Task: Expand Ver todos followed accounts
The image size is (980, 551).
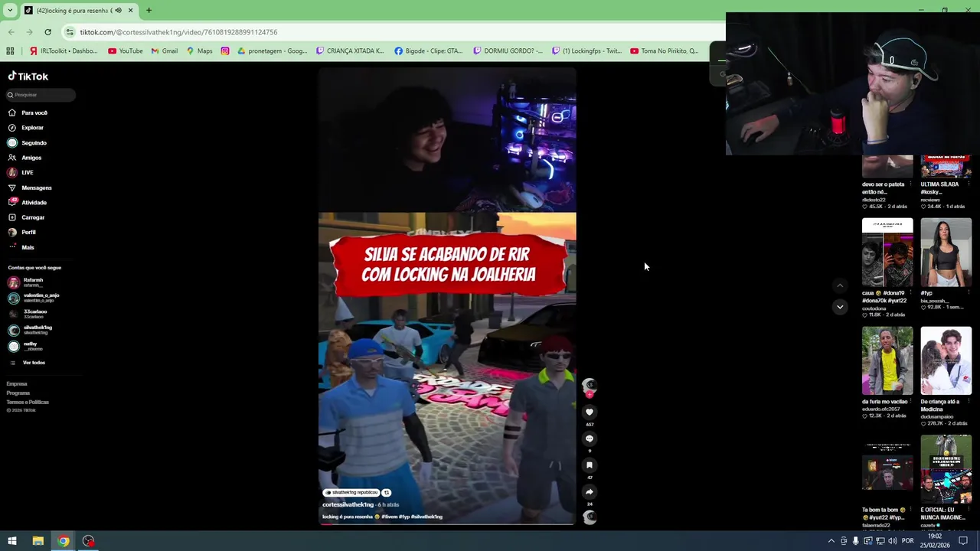Action: tap(28, 363)
